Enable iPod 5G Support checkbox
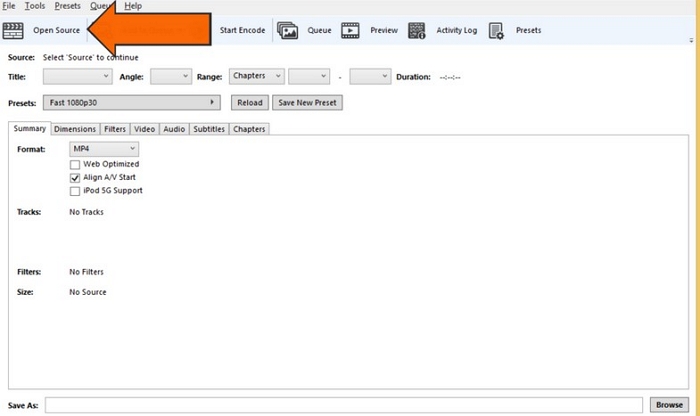 click(x=75, y=190)
